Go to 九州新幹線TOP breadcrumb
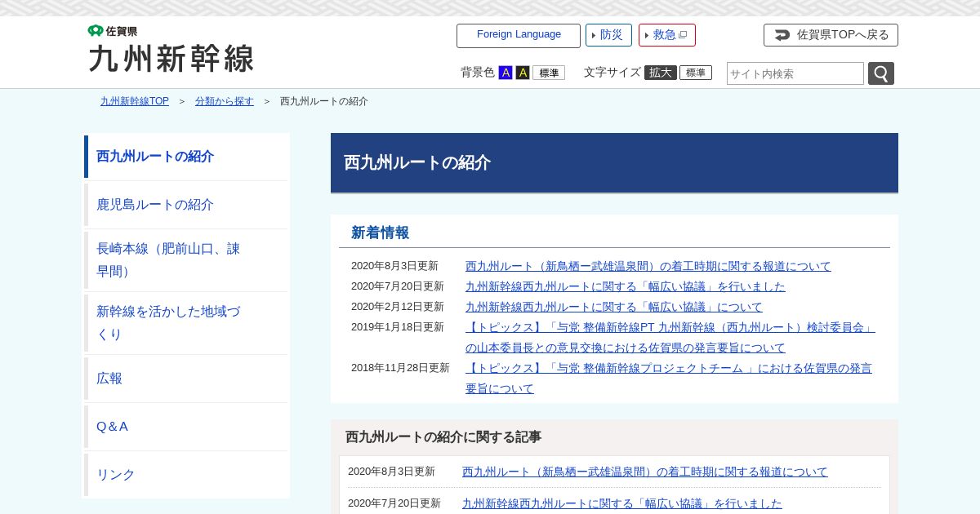Viewport: 980px width, 514px height. [135, 101]
